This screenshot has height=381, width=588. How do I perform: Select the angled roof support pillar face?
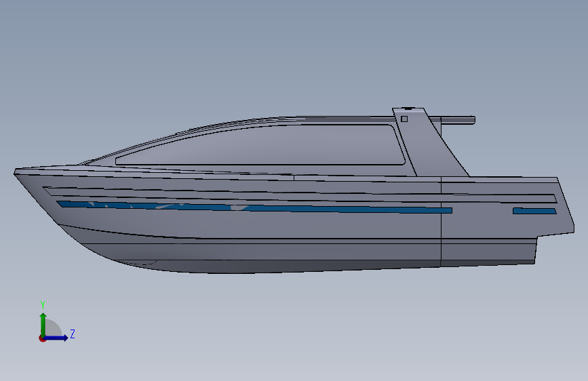(x=429, y=142)
